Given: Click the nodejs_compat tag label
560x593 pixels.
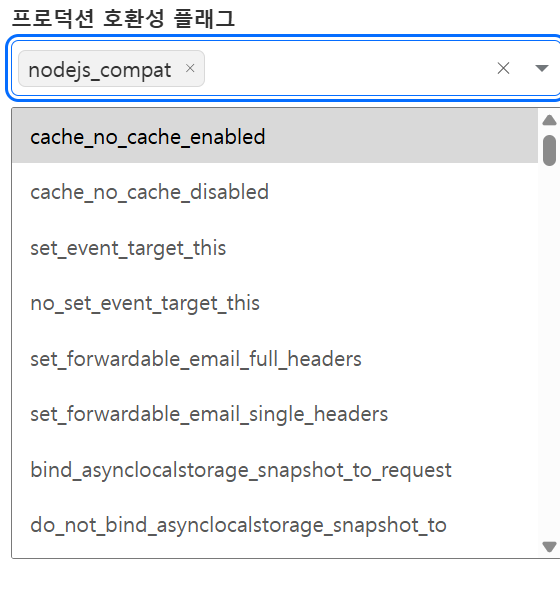Looking at the screenshot, I should [x=100, y=70].
